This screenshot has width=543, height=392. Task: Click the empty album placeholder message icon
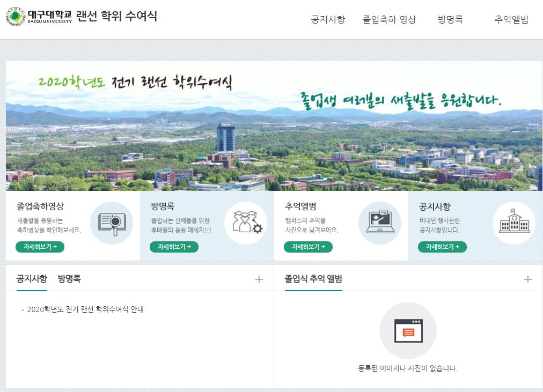click(x=408, y=330)
